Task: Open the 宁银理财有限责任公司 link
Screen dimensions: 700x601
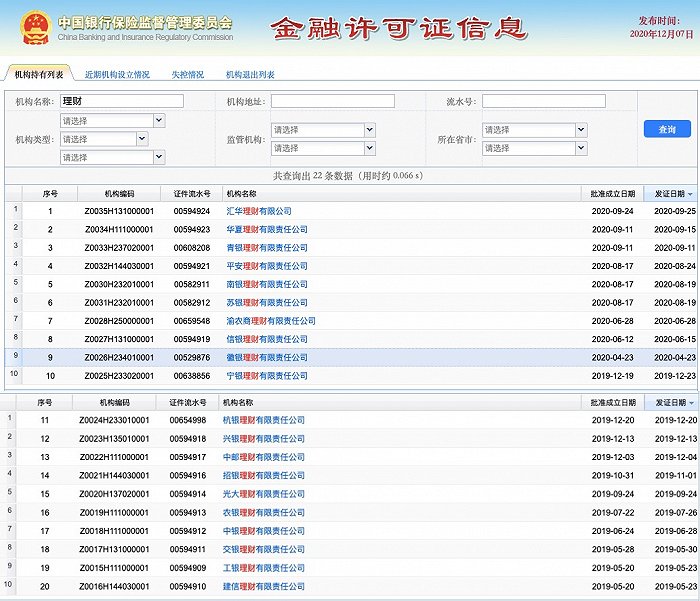Action: click(x=267, y=376)
